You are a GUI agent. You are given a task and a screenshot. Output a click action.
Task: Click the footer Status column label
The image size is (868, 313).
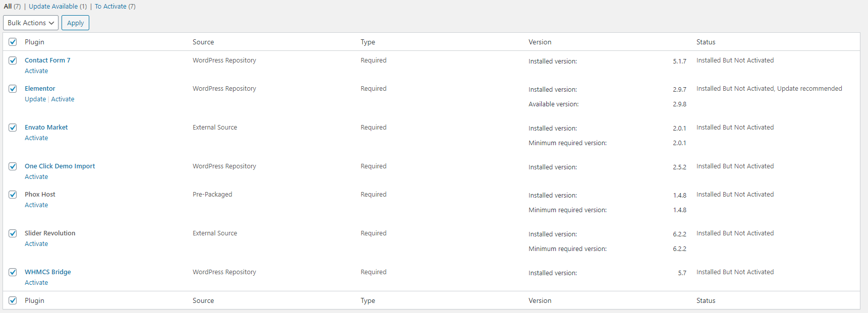point(706,300)
